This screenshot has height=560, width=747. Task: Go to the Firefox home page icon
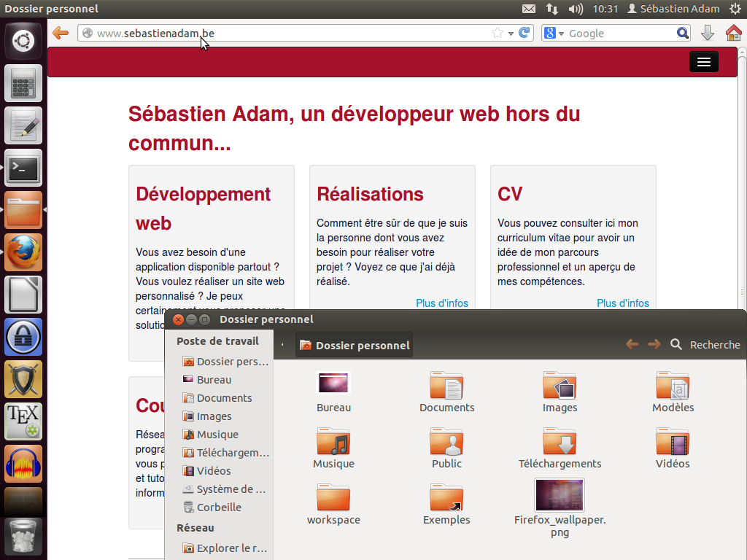[733, 33]
